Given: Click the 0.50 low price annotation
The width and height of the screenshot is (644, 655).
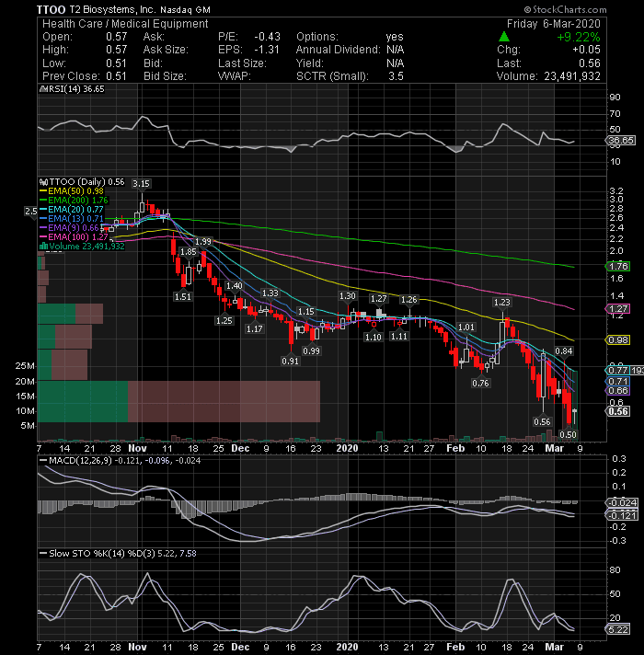Looking at the screenshot, I should point(568,435).
